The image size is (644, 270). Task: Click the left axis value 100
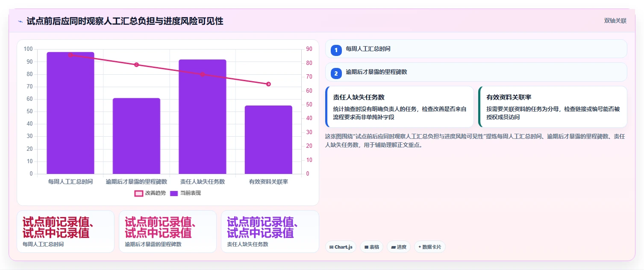[x=28, y=49]
